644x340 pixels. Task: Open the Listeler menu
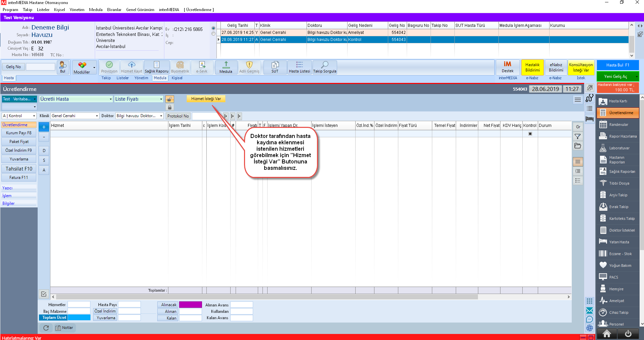43,10
